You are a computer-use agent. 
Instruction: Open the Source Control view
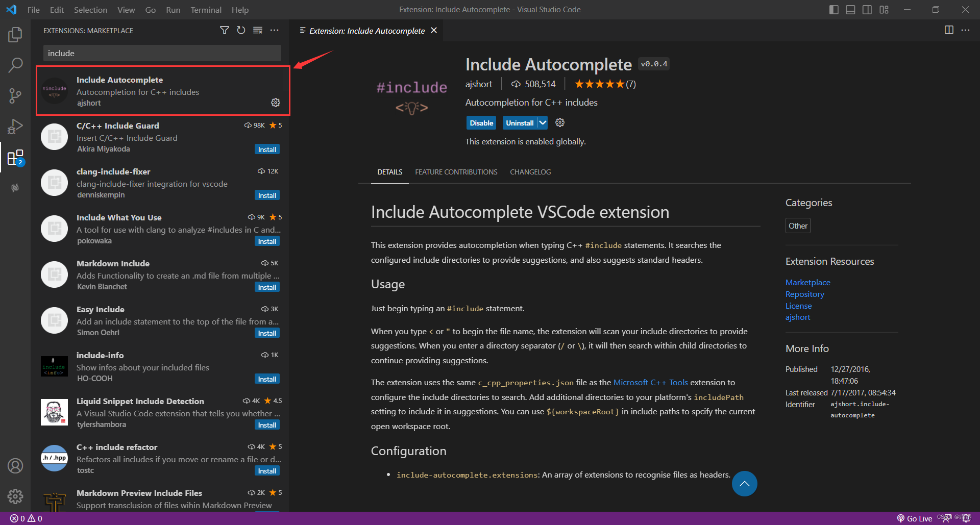pos(15,96)
